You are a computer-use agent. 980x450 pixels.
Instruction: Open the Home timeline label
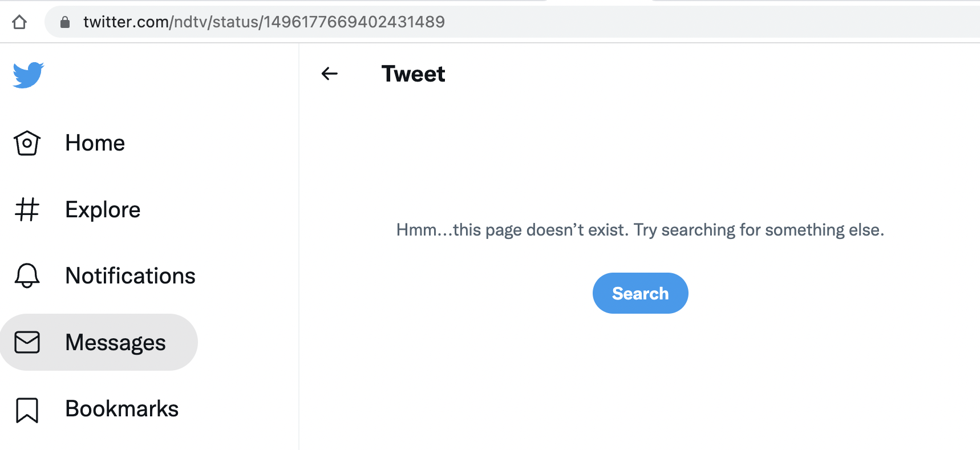coord(95,143)
